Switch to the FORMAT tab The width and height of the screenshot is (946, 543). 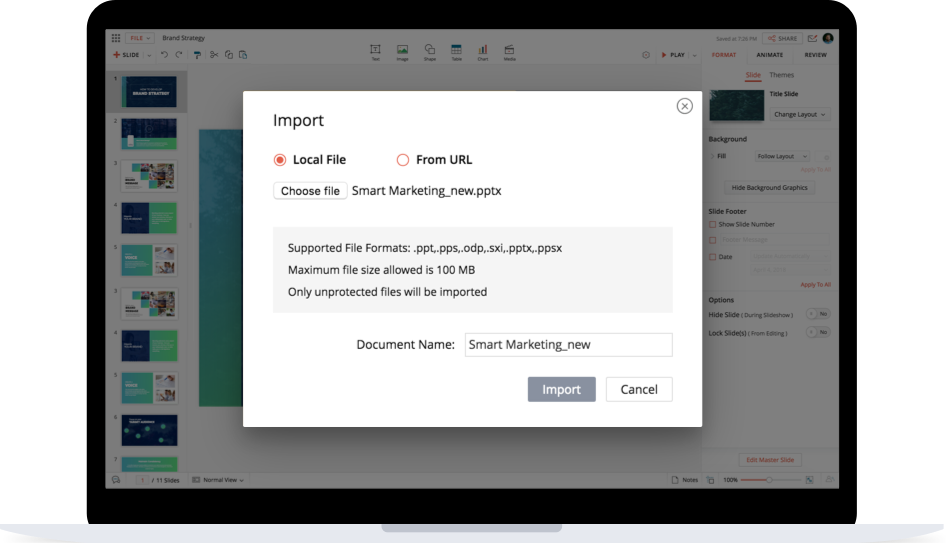click(x=724, y=55)
